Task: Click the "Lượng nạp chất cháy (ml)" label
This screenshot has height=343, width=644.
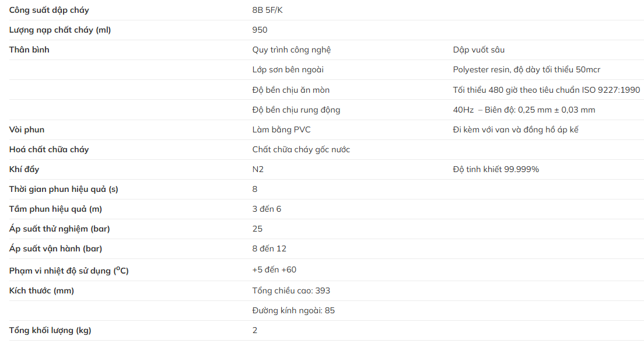Action: point(60,30)
